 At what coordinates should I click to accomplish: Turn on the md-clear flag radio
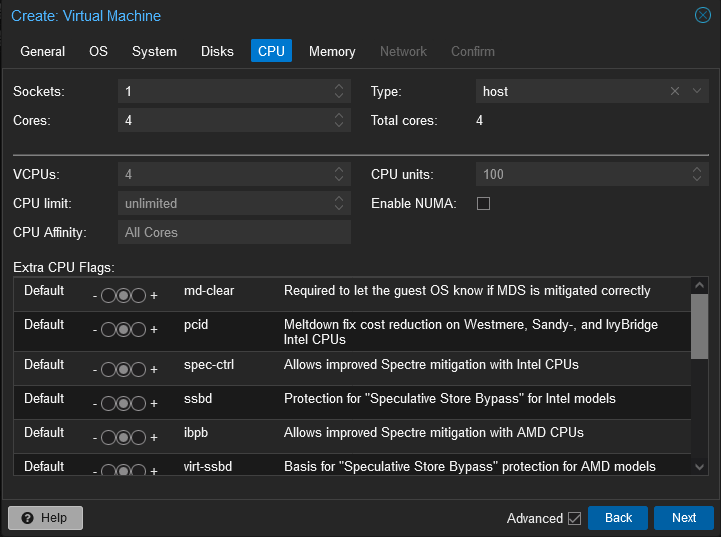pyautogui.click(x=139, y=297)
